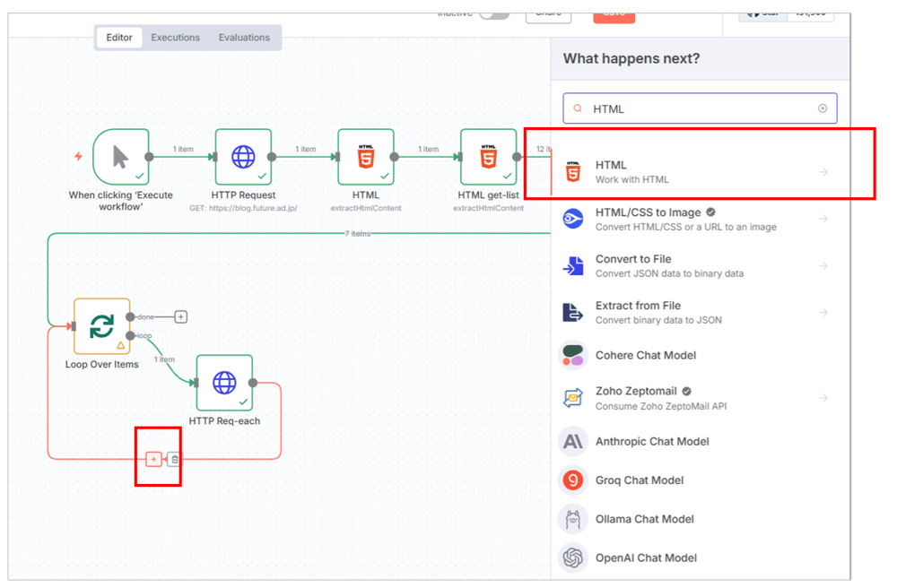Screen dimensions: 897x588
Task: Click the Loop Over Items node
Action: (x=101, y=326)
